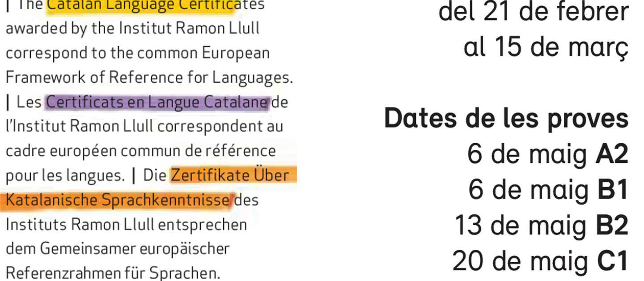Click the al 15 de març text

pyautogui.click(x=546, y=47)
